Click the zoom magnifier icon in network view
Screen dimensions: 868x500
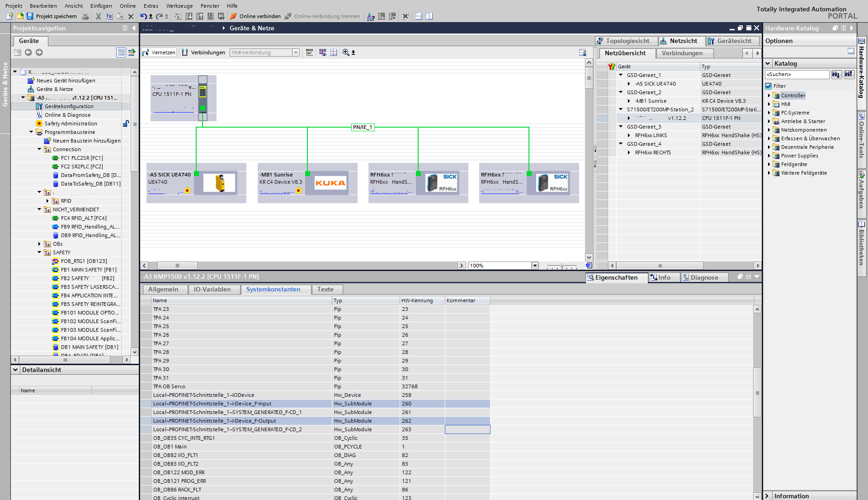tap(346, 52)
